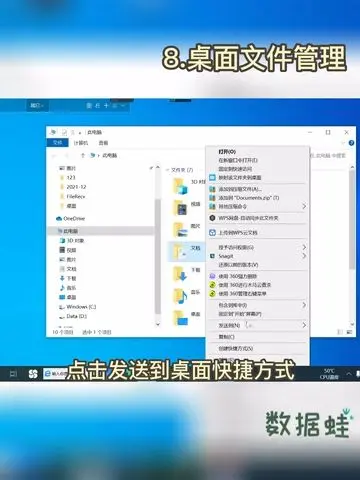This screenshot has height=480, width=360.
Task: Open the 3D 对象 folder icon in content pane
Action: [x=180, y=186]
